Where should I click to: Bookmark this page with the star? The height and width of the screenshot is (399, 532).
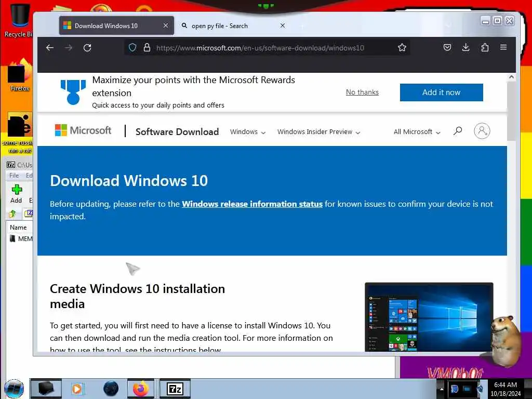pyautogui.click(x=402, y=47)
